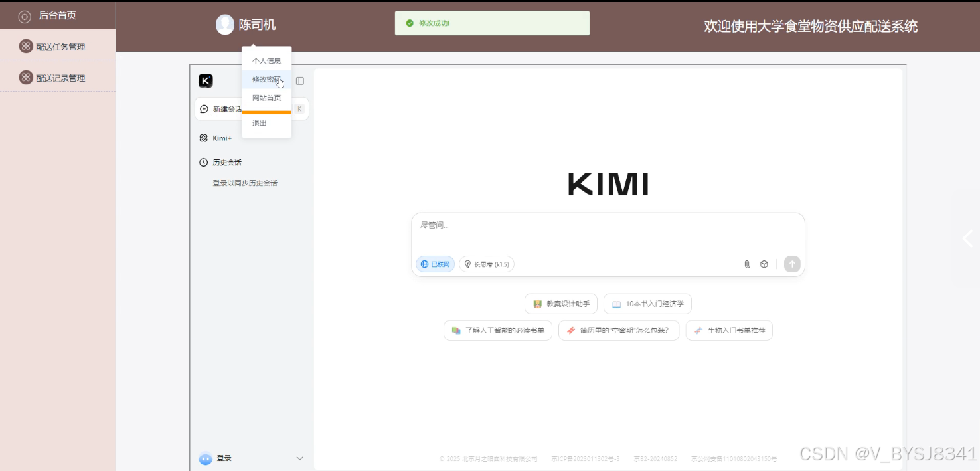Click the attachment paperclip icon

point(747,264)
